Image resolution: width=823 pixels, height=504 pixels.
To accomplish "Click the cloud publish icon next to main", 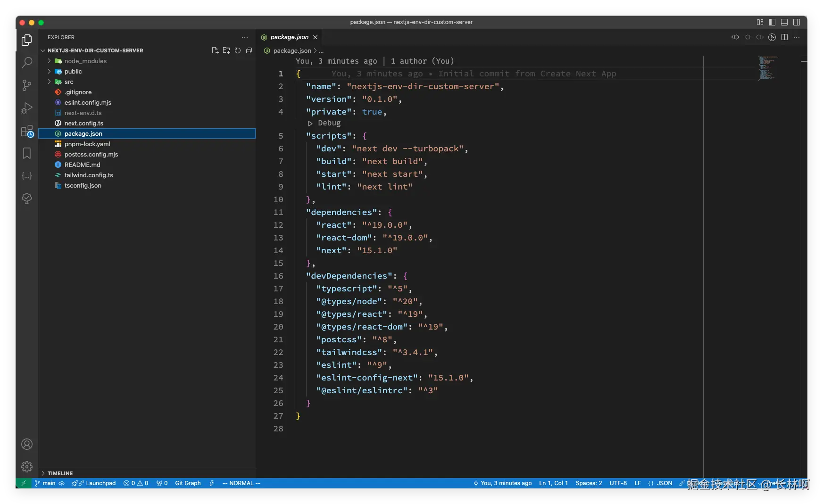I will [62, 483].
